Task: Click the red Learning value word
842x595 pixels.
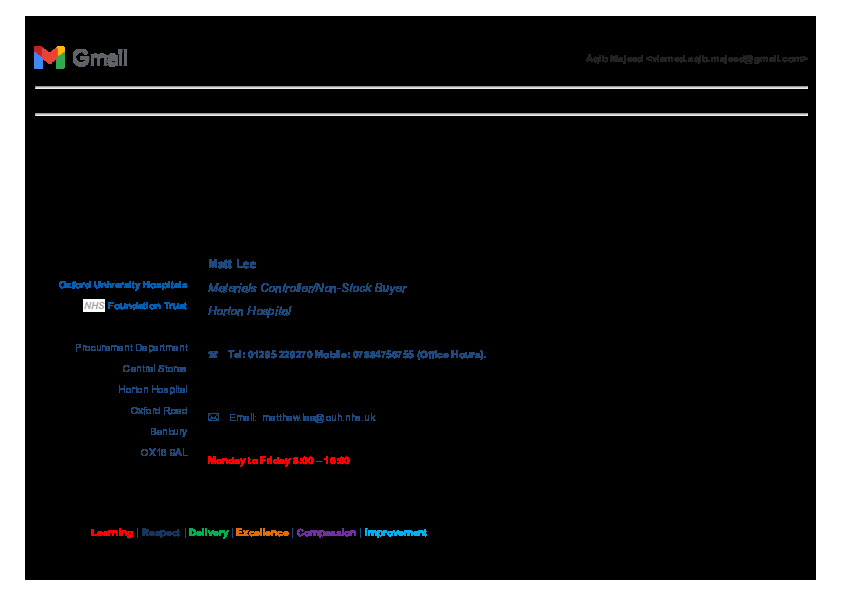Action: pyautogui.click(x=112, y=533)
